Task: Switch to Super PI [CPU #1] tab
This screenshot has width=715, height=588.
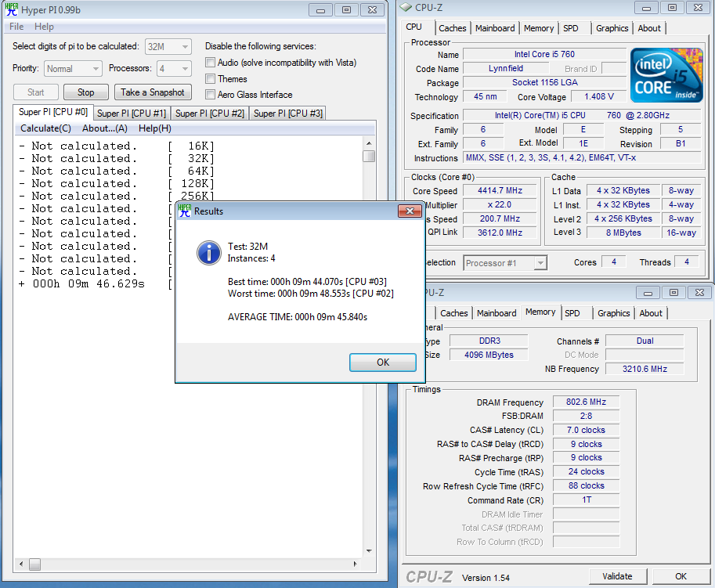Action: (x=132, y=113)
